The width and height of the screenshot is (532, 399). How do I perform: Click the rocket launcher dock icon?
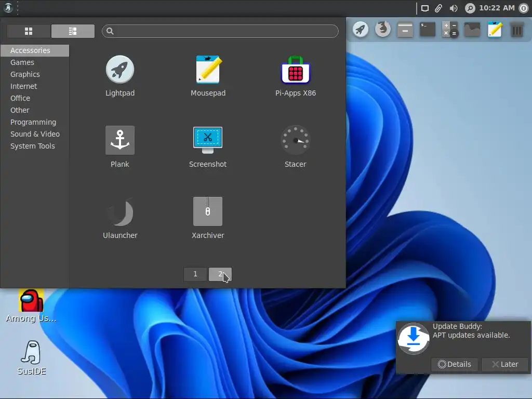[x=361, y=30]
